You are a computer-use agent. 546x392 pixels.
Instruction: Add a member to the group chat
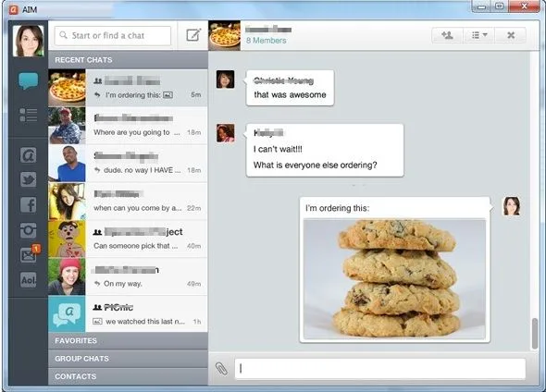pyautogui.click(x=447, y=35)
